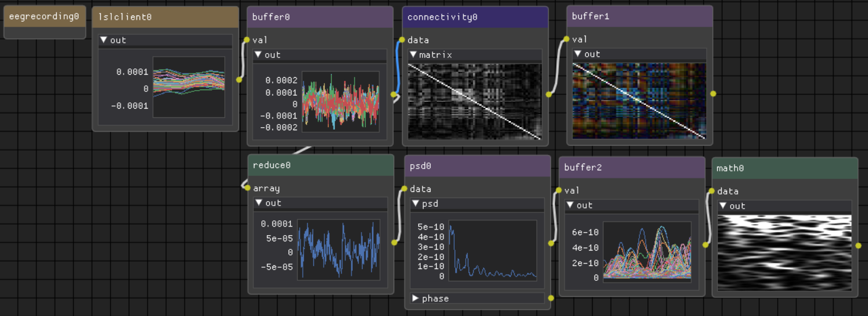Select the math0 node title bar
868x316 pixels.
(x=785, y=168)
